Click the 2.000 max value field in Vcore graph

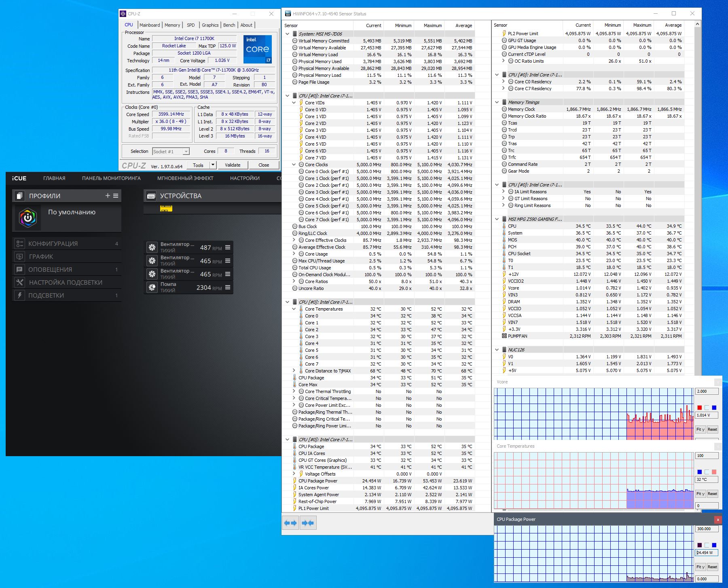coord(707,391)
